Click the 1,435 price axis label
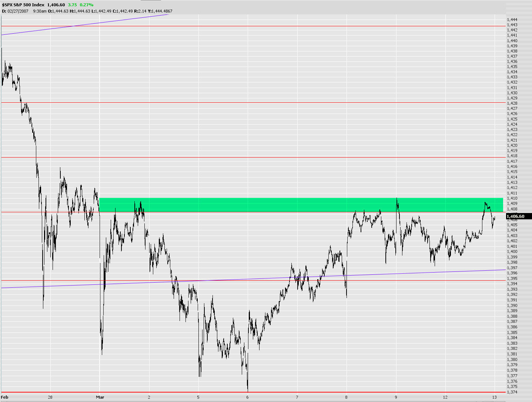The image size is (532, 402). (x=512, y=67)
